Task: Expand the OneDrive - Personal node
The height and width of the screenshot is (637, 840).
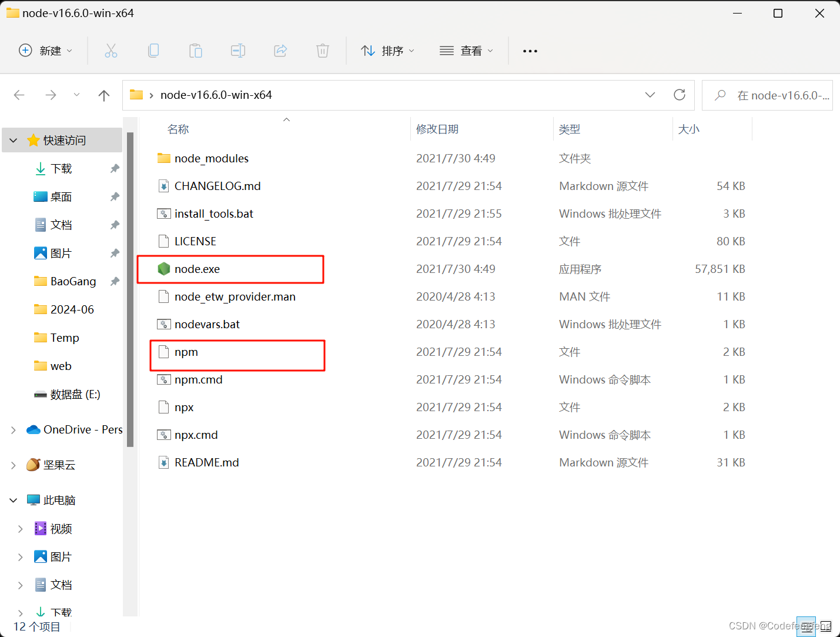Action: pyautogui.click(x=14, y=430)
